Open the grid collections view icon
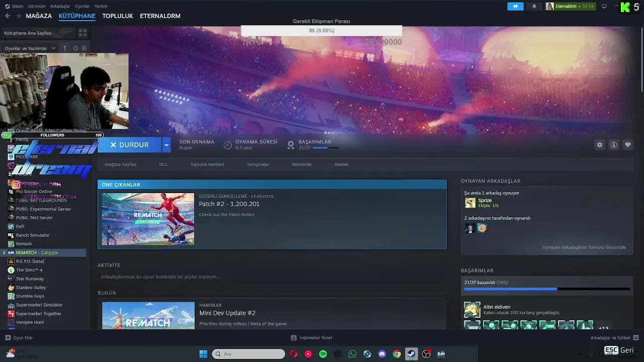644x362 pixels. pyautogui.click(x=83, y=33)
